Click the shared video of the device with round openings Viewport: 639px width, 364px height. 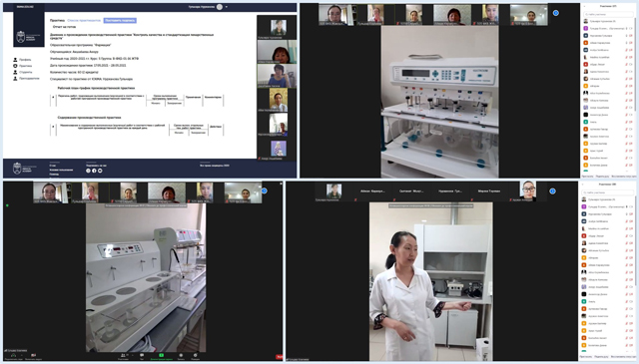tap(146, 277)
